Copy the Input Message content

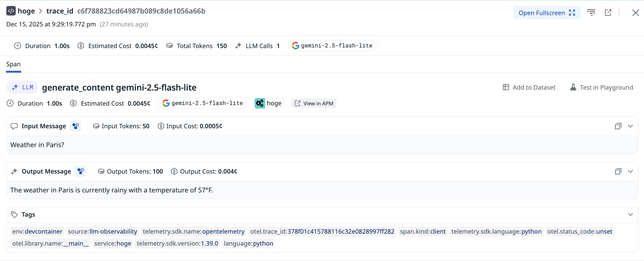coord(618,126)
